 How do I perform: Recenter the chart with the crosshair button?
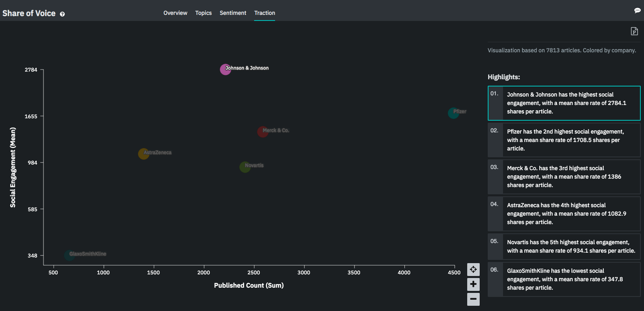[473, 270]
